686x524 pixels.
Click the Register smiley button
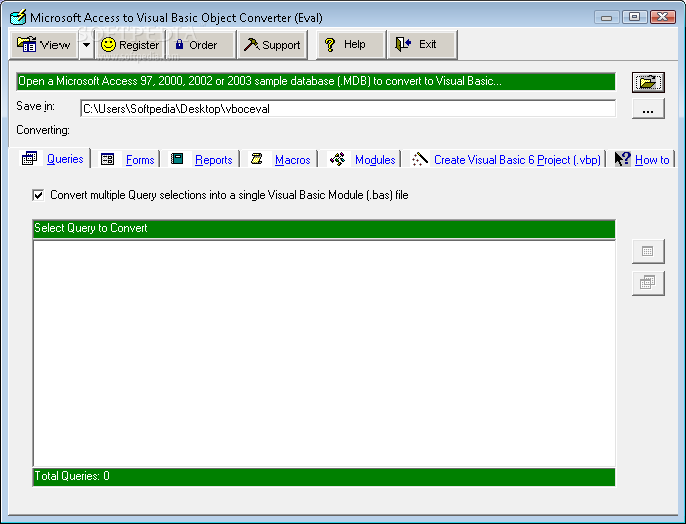click(x=130, y=45)
